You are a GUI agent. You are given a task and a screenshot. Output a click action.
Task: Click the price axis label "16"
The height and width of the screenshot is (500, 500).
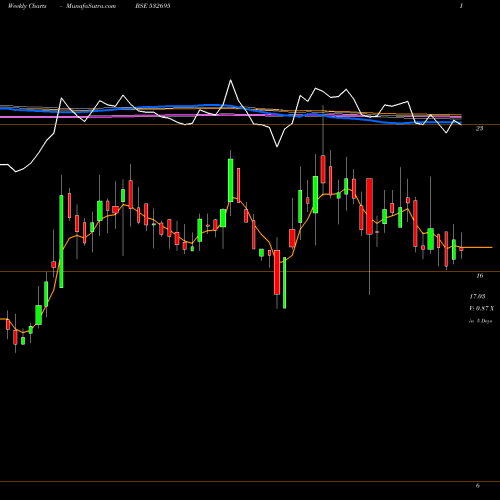tap(479, 276)
